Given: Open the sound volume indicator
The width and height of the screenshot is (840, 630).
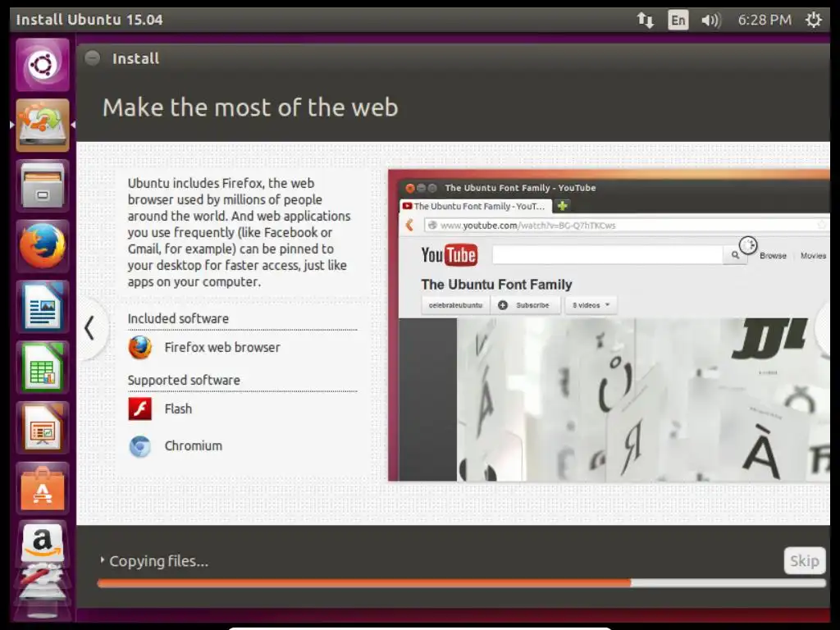Looking at the screenshot, I should click(711, 21).
